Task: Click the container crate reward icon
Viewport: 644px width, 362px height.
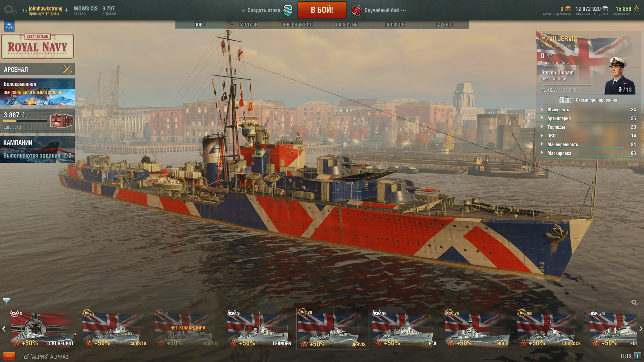Action: tap(61, 121)
